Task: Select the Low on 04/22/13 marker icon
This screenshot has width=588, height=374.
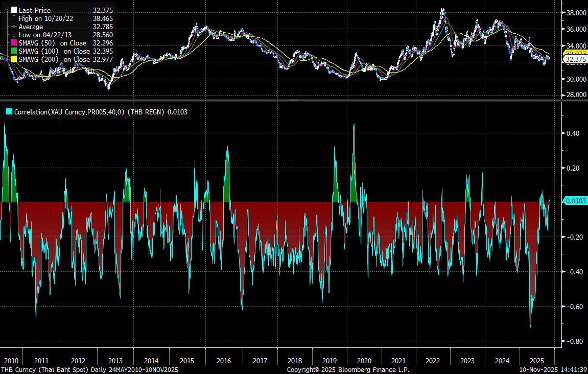Action: pos(14,35)
